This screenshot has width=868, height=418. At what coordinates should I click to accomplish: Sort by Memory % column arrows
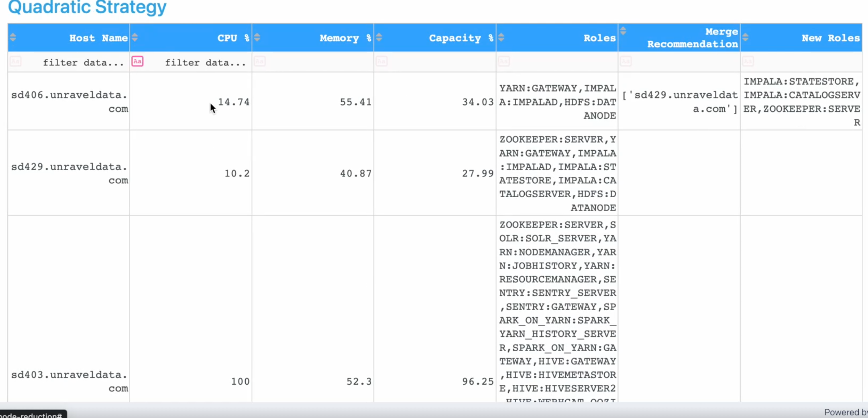pos(257,37)
